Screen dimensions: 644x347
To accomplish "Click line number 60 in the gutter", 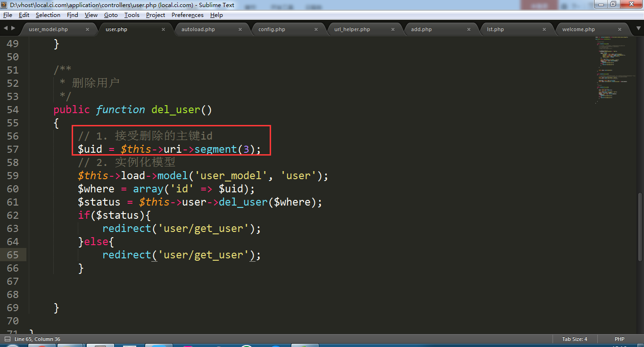I will [x=13, y=189].
